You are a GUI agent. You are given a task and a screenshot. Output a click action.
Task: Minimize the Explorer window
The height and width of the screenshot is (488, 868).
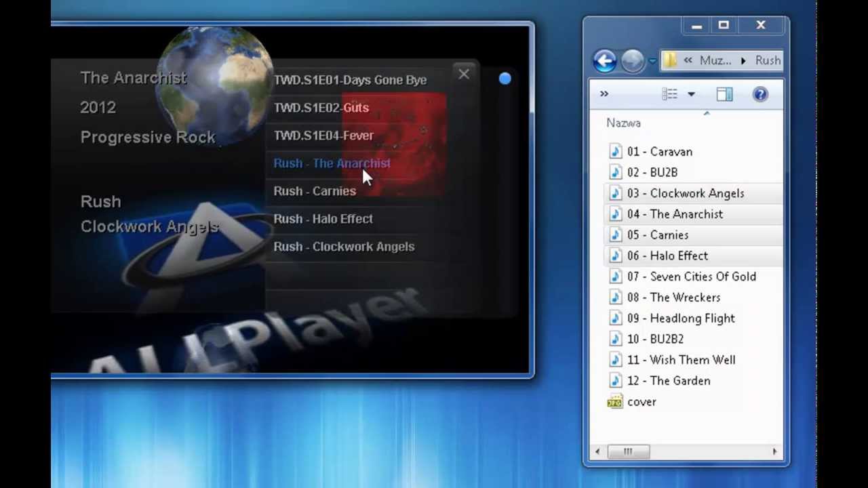click(696, 26)
